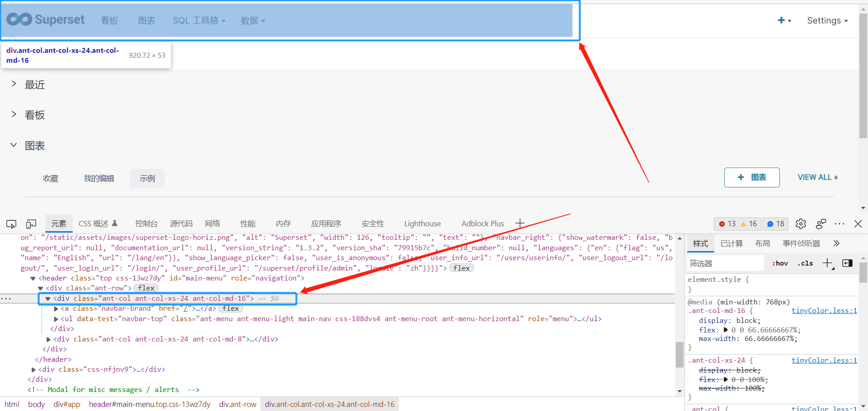Click the + 图表 button
Screen dimensions: 868x411
coord(752,177)
